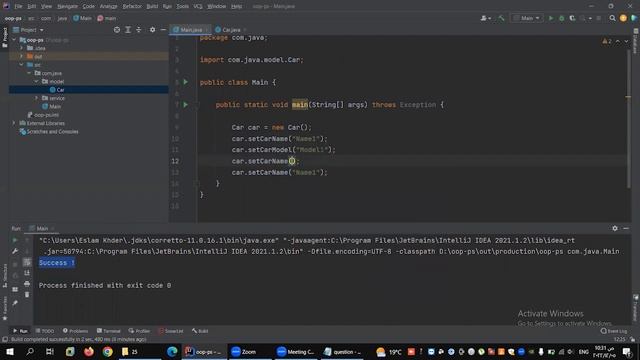Viewport: 640px width, 360px height.
Task: Toggle soft-wrap in Run console
Action: pos(27,262)
